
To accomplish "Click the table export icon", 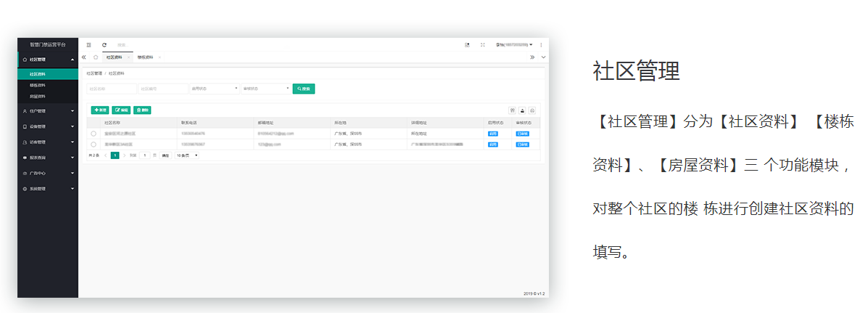I will 522,110.
